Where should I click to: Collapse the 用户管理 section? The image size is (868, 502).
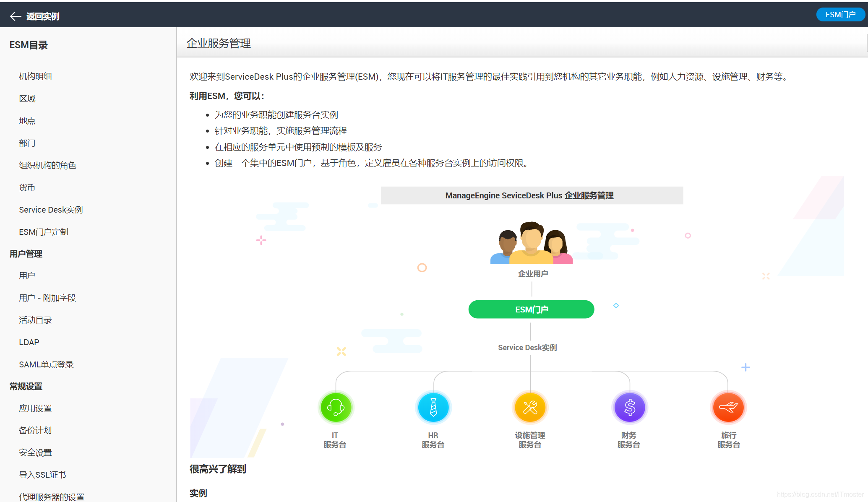pyautogui.click(x=26, y=254)
